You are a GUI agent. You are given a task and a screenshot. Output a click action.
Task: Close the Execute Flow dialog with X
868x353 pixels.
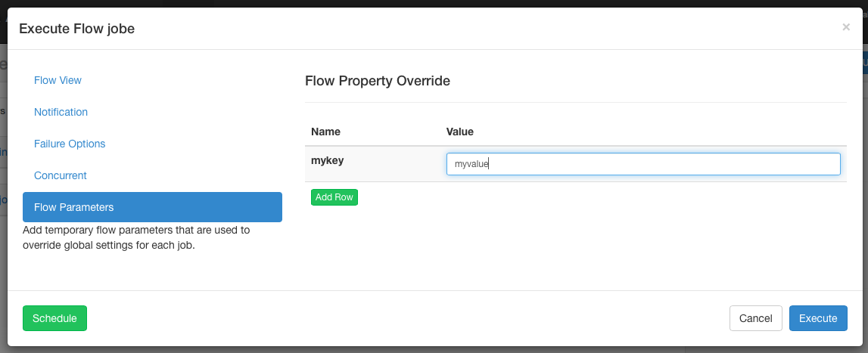point(845,27)
